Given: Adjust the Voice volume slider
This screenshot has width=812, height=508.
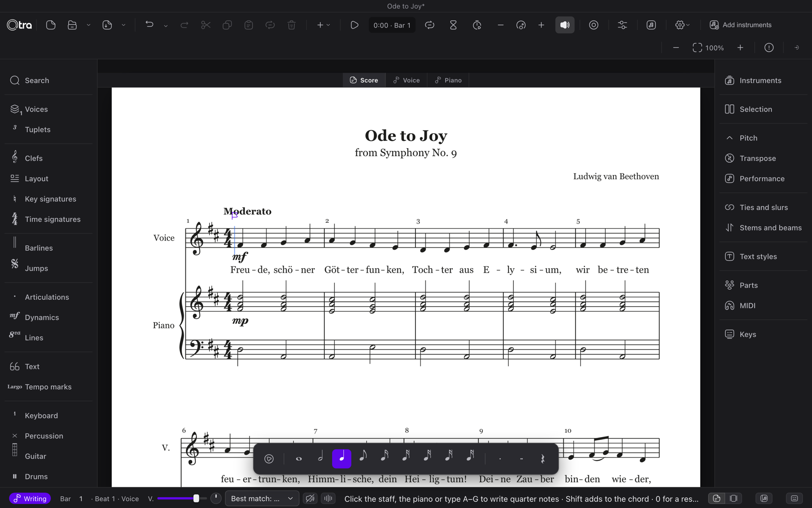Looking at the screenshot, I should [182, 499].
